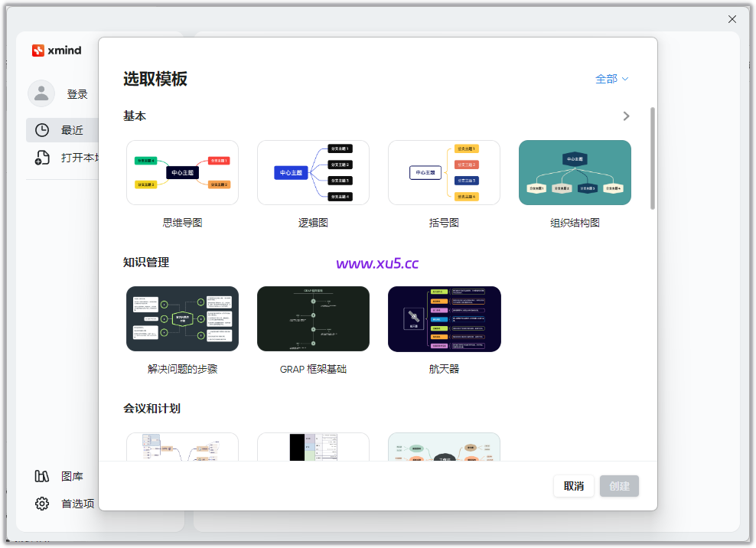Open the 图库 library bookshelf icon
Image resolution: width=756 pixels, height=548 pixels.
[x=41, y=476]
